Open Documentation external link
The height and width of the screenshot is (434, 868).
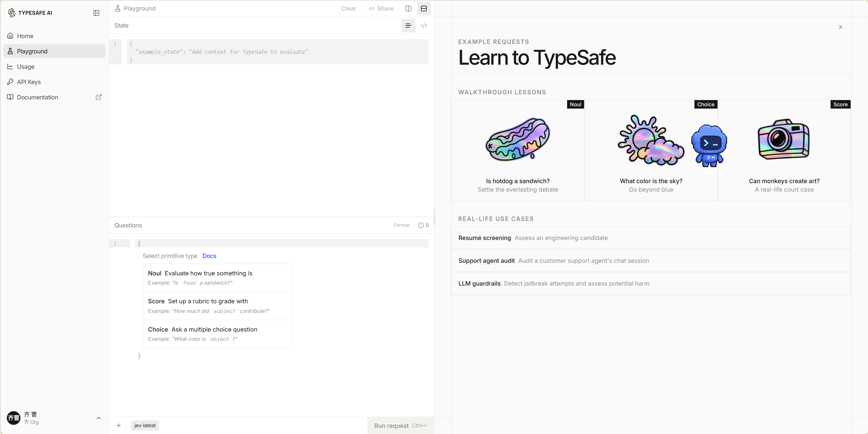pyautogui.click(x=54, y=97)
